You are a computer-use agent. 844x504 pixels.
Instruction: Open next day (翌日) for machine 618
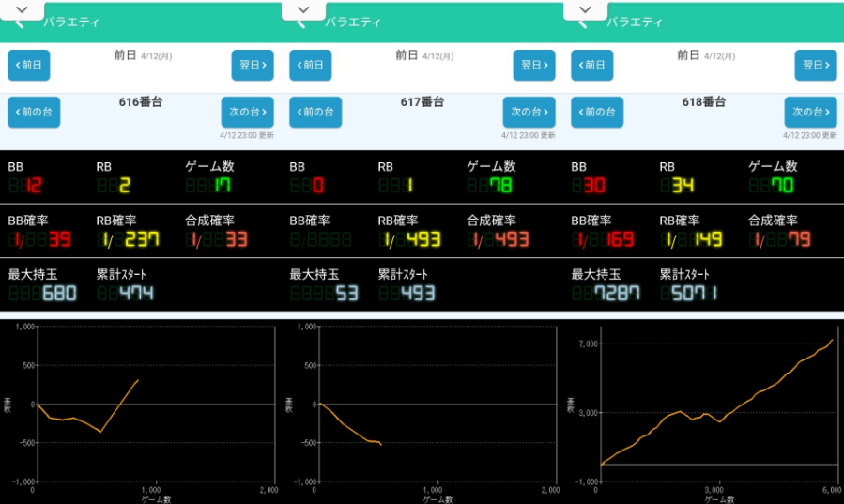point(816,66)
